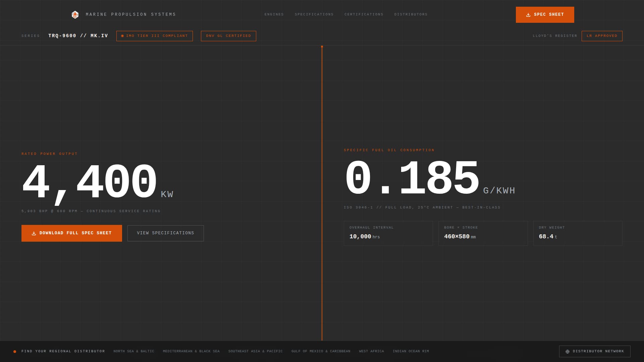Click VIEW SPECIFICATIONS
The width and height of the screenshot is (644, 362).
(x=165, y=233)
